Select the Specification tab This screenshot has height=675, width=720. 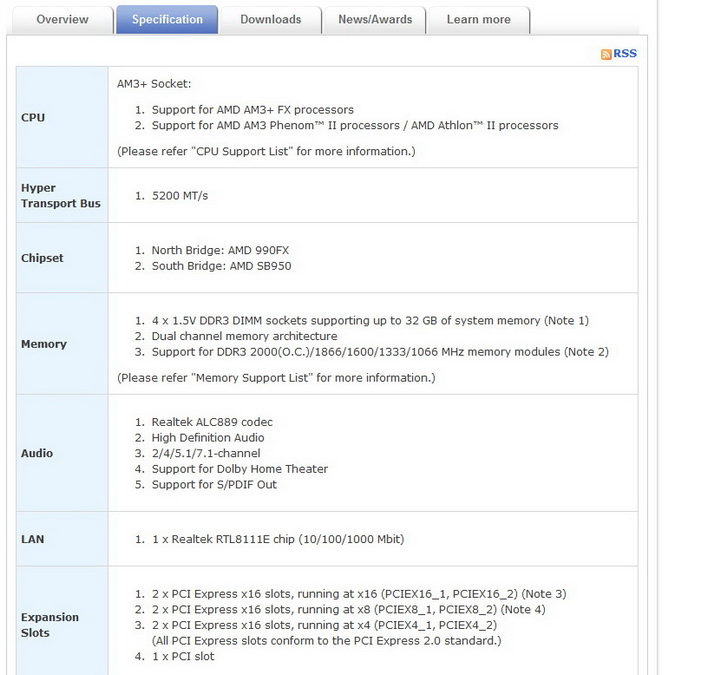pos(167,20)
